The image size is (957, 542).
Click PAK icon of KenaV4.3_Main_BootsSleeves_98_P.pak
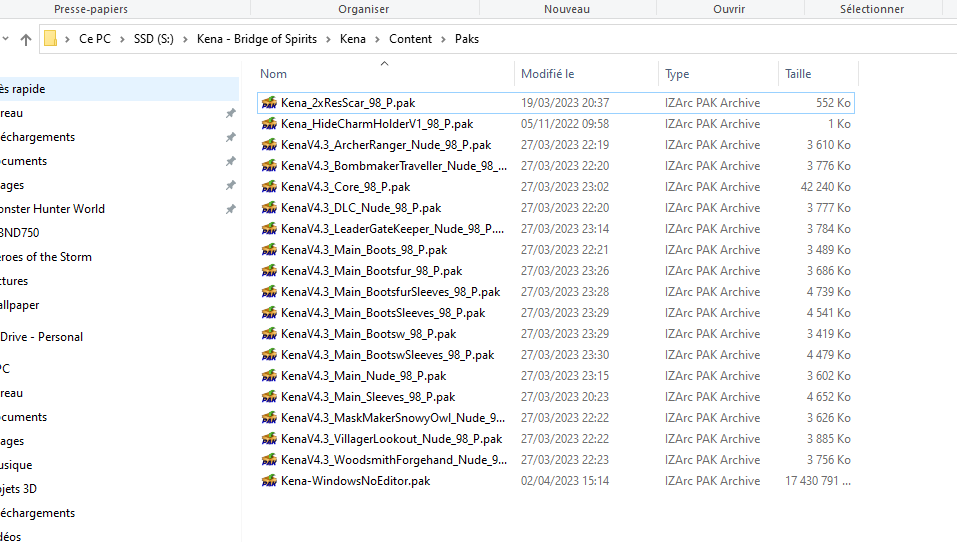pyautogui.click(x=269, y=313)
